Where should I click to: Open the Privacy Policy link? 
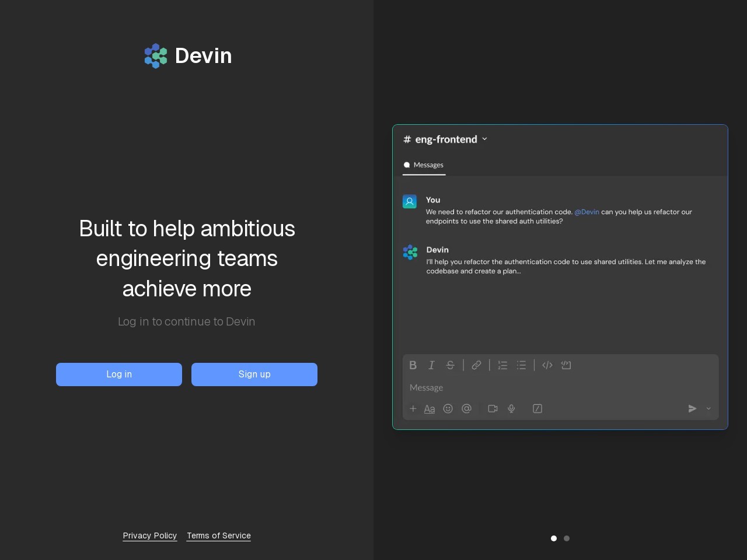coord(149,535)
